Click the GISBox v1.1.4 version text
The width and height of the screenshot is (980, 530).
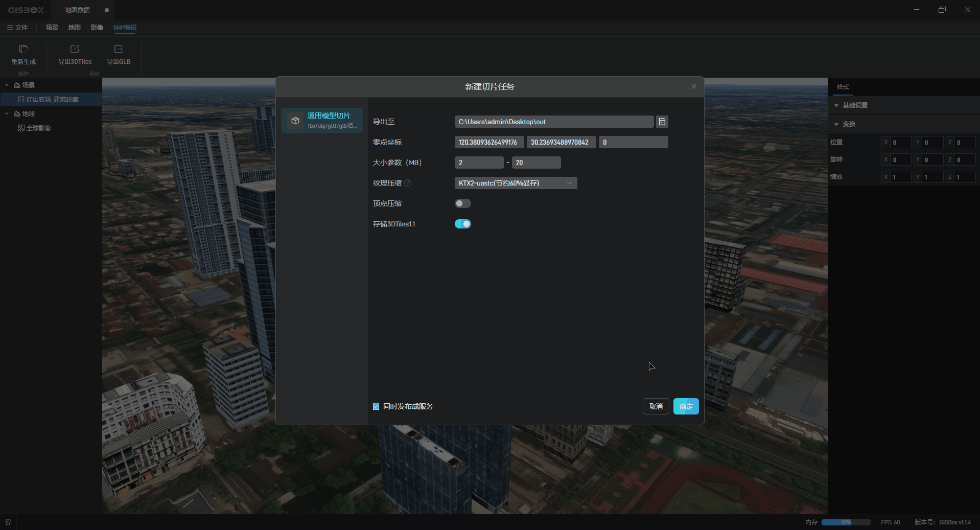click(x=955, y=522)
